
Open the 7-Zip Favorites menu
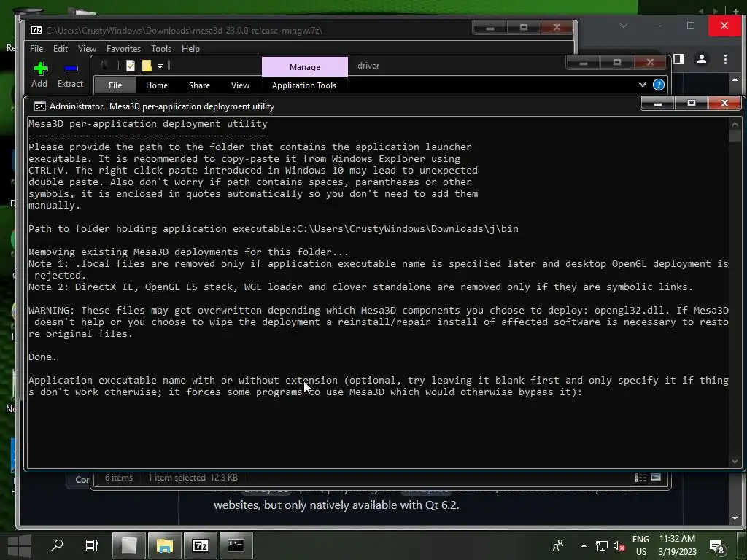point(123,49)
